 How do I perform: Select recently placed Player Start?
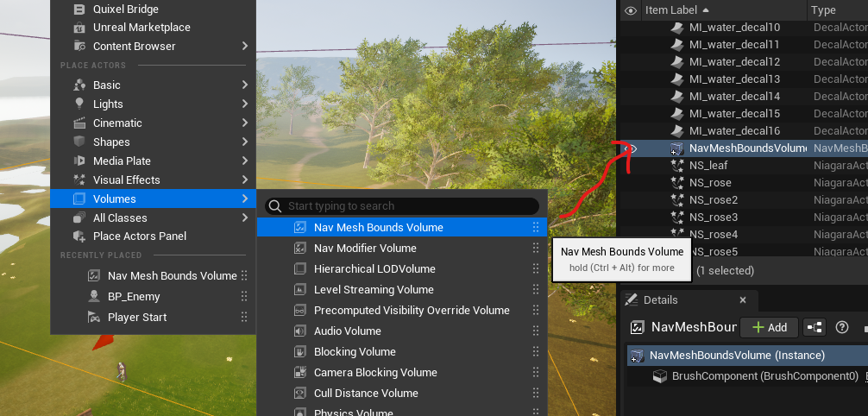(x=153, y=317)
